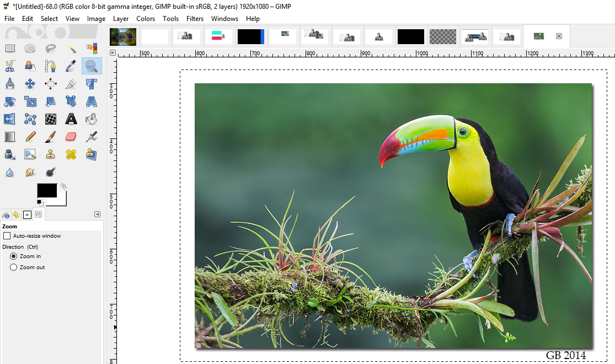Activate the Heal tool bandage icon
This screenshot has height=364, width=615.
tap(71, 154)
